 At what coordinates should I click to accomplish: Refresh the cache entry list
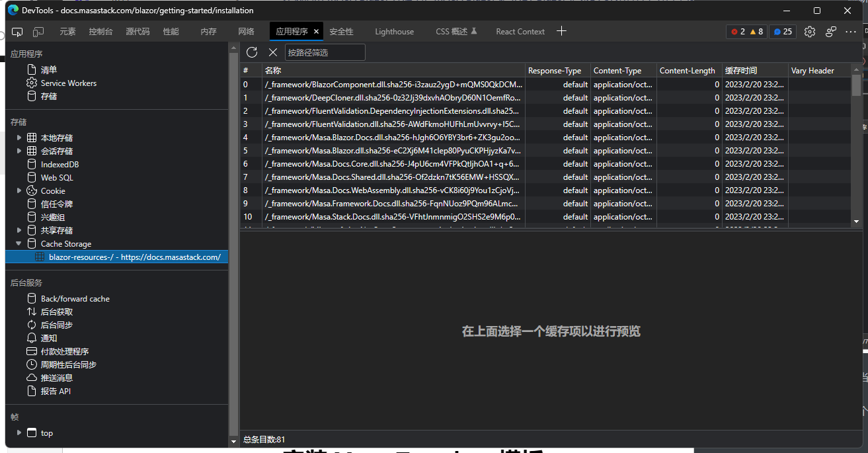(252, 52)
